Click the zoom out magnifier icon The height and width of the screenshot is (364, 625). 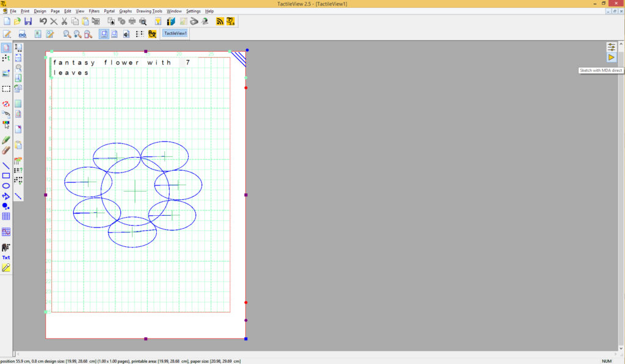click(67, 34)
